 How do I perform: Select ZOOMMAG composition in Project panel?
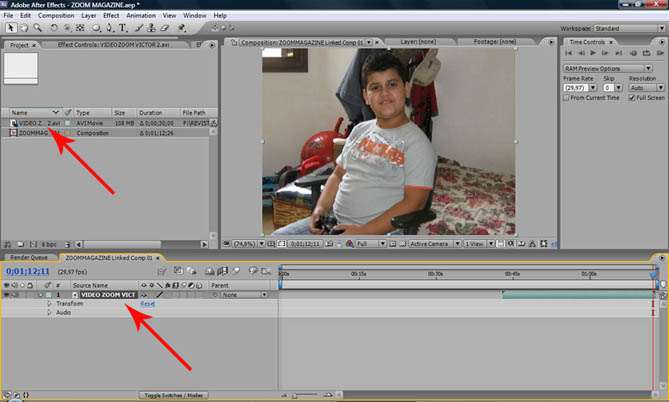pos(35,132)
